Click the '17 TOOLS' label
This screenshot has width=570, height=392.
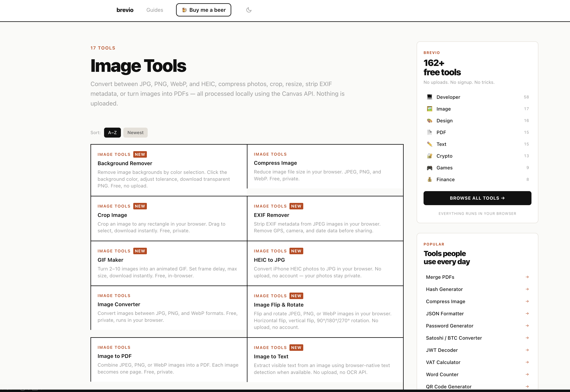pos(103,48)
